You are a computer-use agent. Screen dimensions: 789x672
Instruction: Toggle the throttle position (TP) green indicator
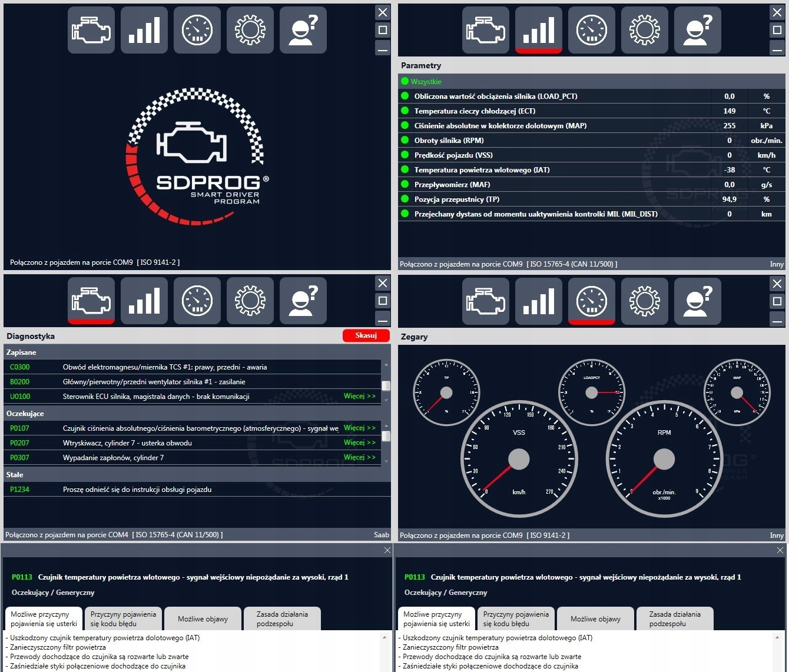[x=405, y=199]
